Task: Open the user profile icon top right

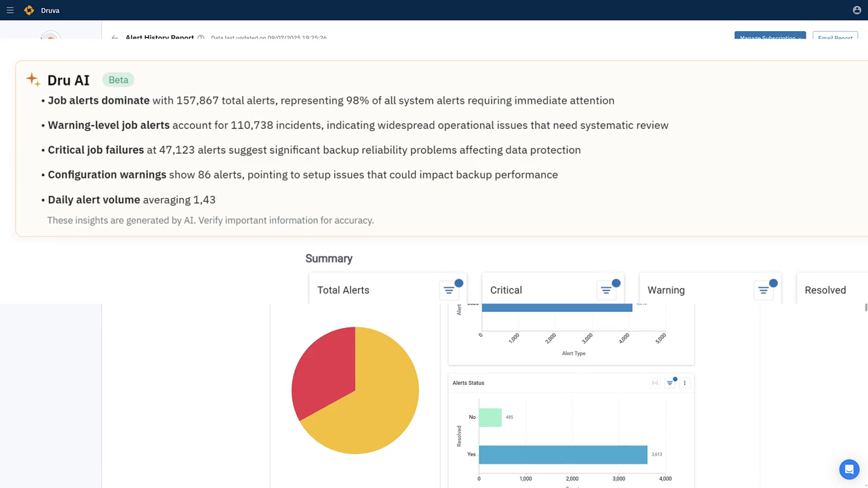Action: click(x=856, y=10)
